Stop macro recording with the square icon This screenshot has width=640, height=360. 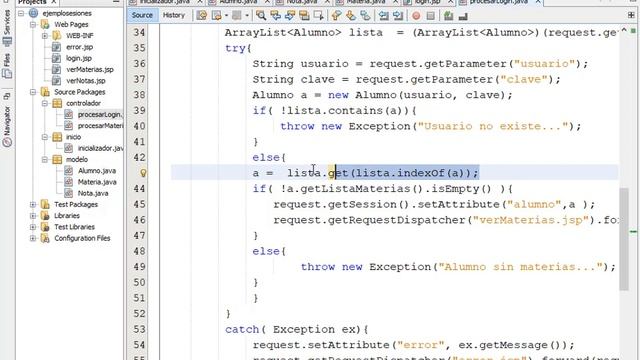click(430, 16)
